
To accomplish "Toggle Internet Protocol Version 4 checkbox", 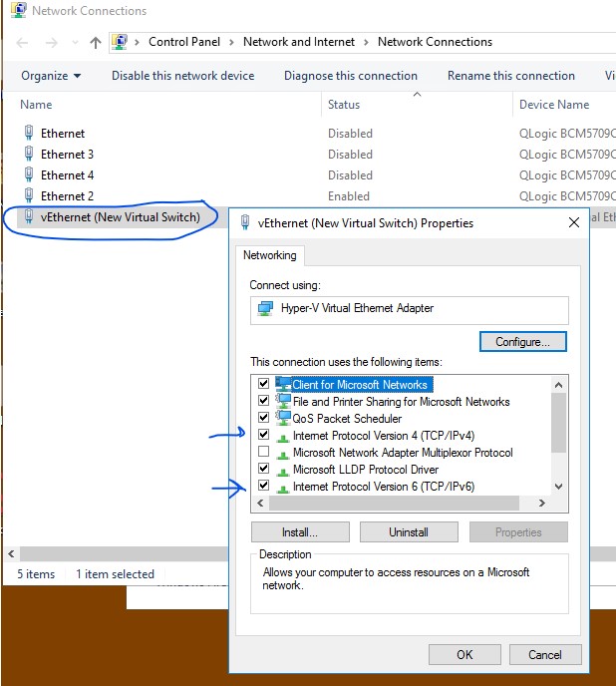I will point(263,435).
